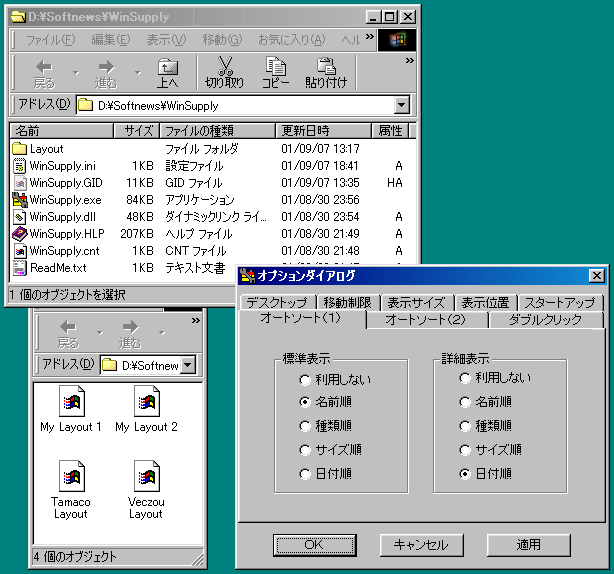The image size is (614, 574).
Task: Select the My Layout 1 file icon
Action: pos(72,401)
